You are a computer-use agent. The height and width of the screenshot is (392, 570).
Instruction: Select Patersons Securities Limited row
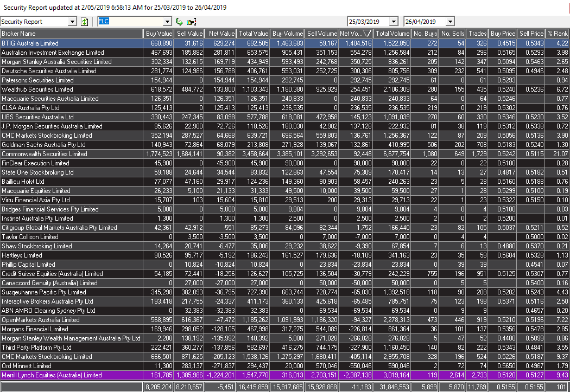(x=284, y=80)
